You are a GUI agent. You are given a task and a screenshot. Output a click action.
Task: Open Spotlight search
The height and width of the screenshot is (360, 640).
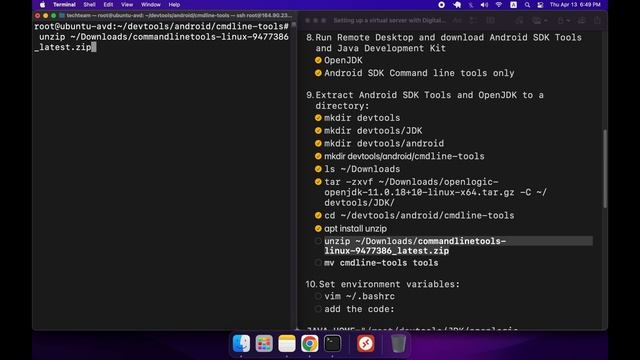(x=527, y=5)
